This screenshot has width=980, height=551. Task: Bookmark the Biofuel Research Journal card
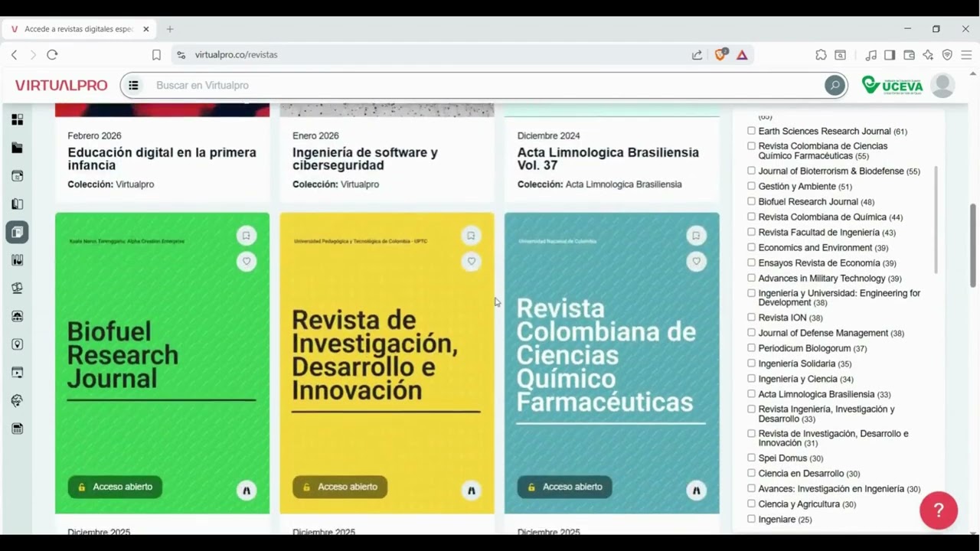point(246,236)
